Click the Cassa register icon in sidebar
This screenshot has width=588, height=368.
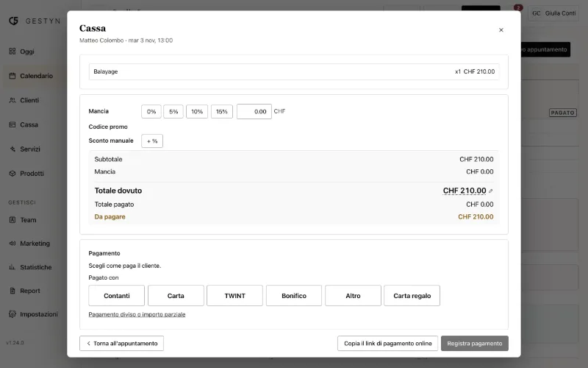(12, 124)
